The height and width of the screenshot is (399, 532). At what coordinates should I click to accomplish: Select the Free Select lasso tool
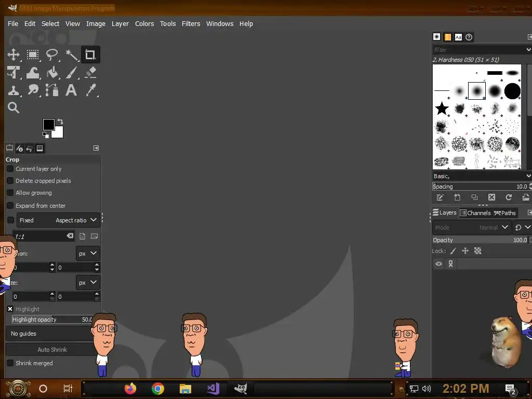click(52, 55)
